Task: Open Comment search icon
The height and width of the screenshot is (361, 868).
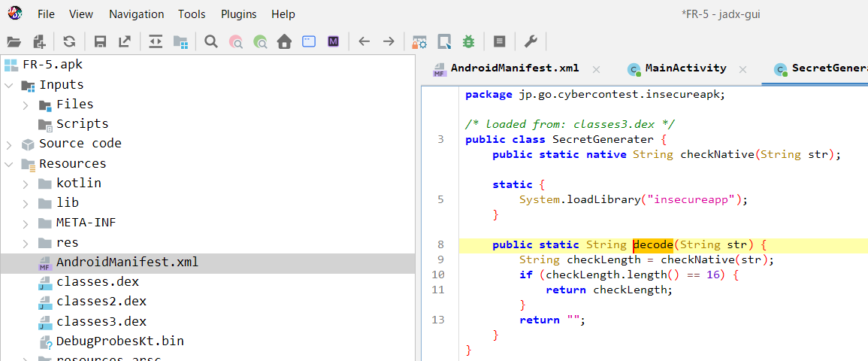Action: [260, 41]
